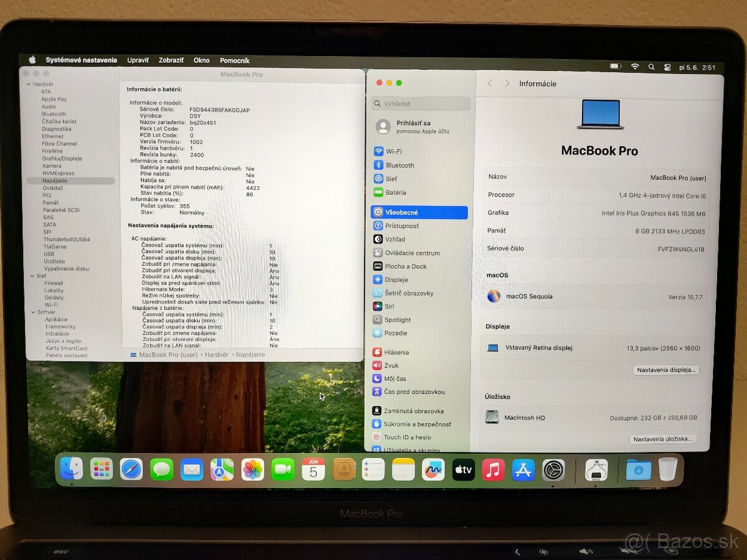Click the date and time in menu bar
The height and width of the screenshot is (560, 747).
pyautogui.click(x=698, y=67)
